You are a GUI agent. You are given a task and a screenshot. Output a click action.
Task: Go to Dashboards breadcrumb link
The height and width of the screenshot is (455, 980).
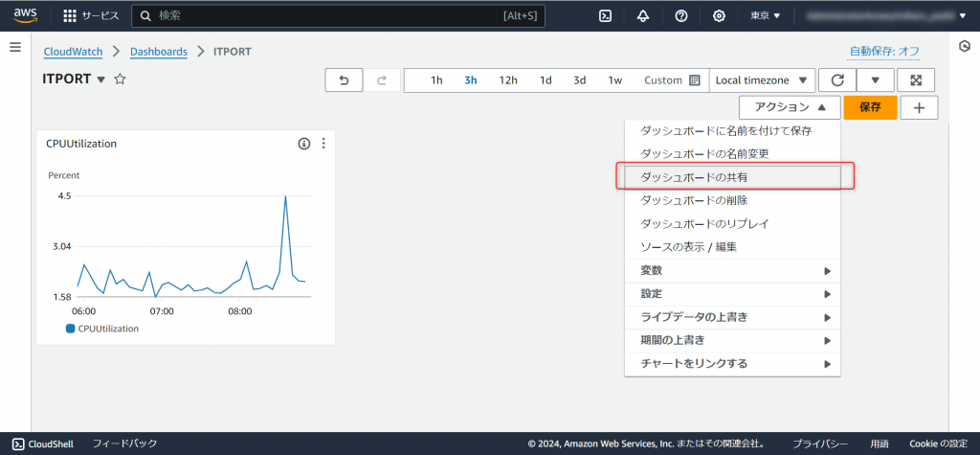(159, 52)
